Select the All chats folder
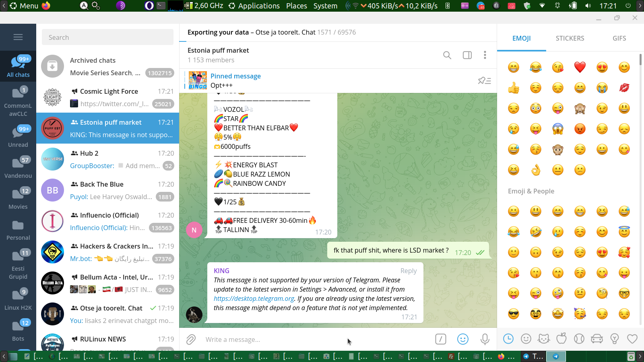The height and width of the screenshot is (362, 644). pos(18,66)
